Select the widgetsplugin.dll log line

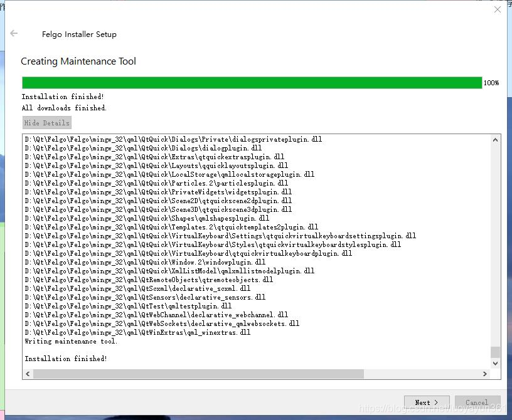(158, 192)
